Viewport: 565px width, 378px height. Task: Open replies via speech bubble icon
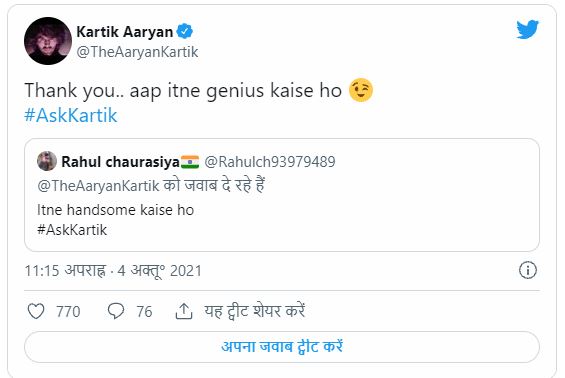(x=116, y=311)
